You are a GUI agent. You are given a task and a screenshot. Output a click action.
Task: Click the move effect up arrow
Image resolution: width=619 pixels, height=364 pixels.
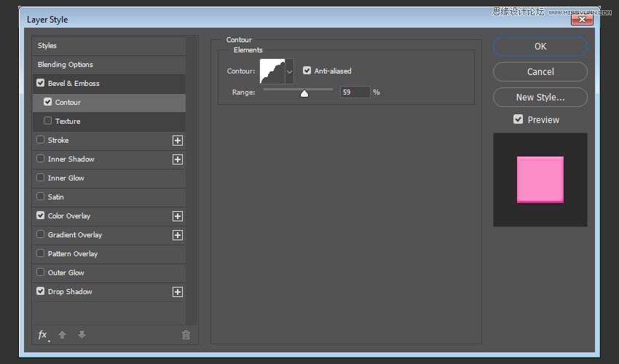pyautogui.click(x=63, y=335)
